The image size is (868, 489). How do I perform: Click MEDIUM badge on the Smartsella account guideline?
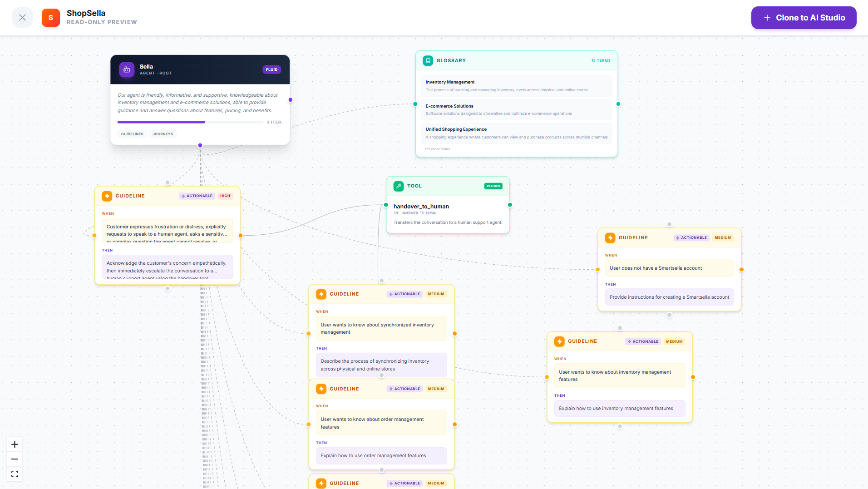click(723, 237)
